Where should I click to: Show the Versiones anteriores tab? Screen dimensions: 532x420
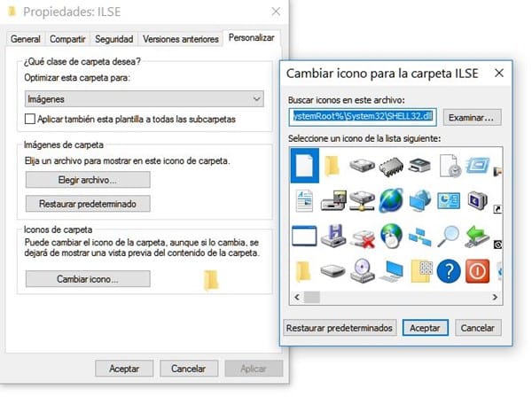click(x=181, y=39)
